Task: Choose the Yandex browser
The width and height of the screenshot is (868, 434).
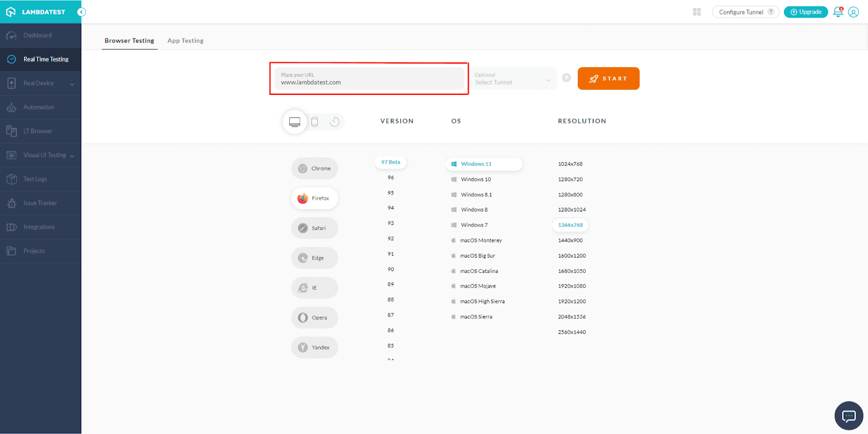Action: coord(315,348)
